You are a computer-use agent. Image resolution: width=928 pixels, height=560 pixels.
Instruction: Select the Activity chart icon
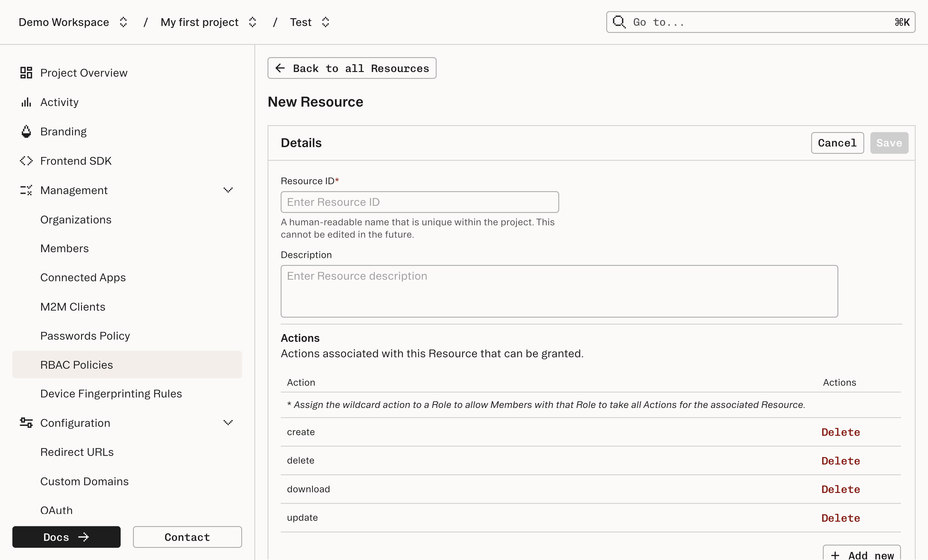(26, 102)
